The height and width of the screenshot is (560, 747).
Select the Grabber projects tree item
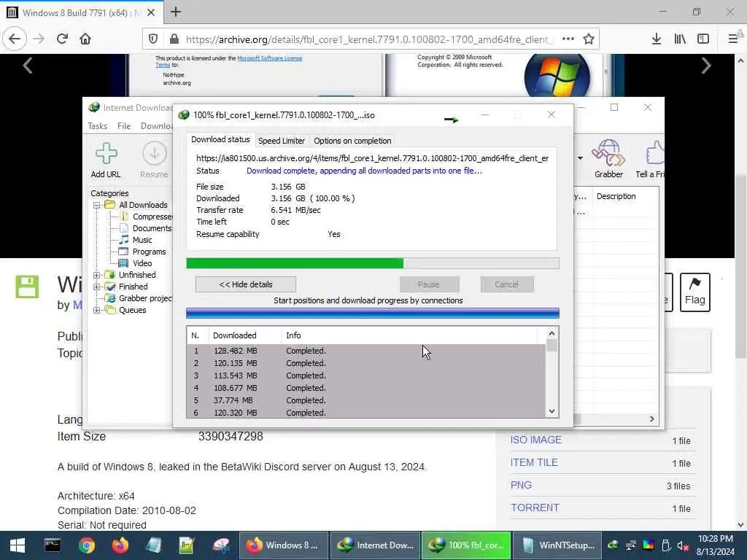pos(145,298)
